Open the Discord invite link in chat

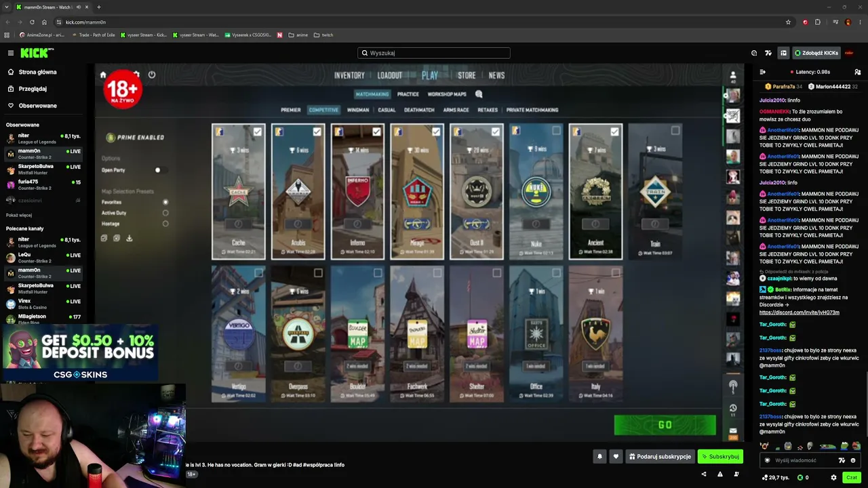(800, 312)
